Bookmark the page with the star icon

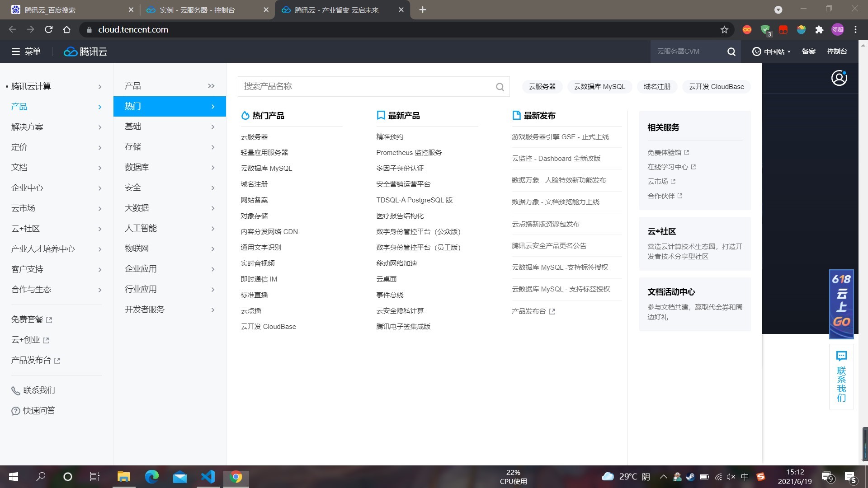click(724, 30)
